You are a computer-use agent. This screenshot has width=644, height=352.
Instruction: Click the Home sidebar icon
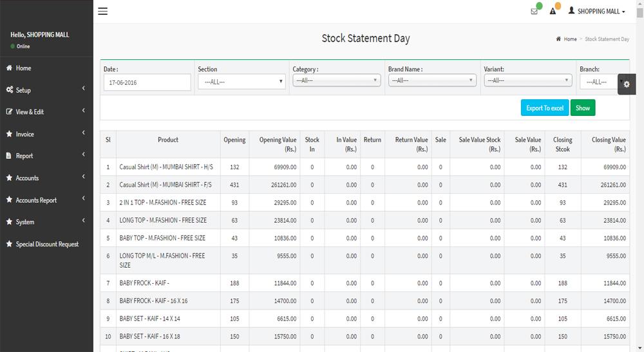pos(9,68)
